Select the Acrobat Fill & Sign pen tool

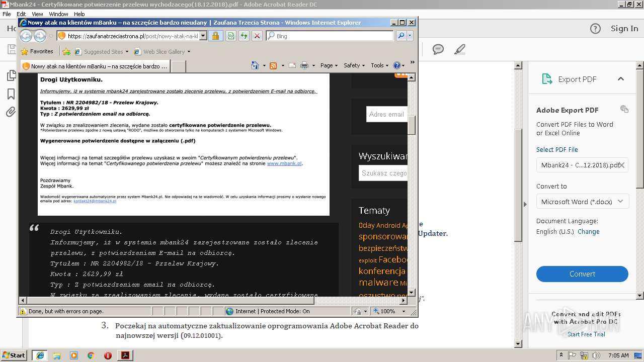(459, 49)
